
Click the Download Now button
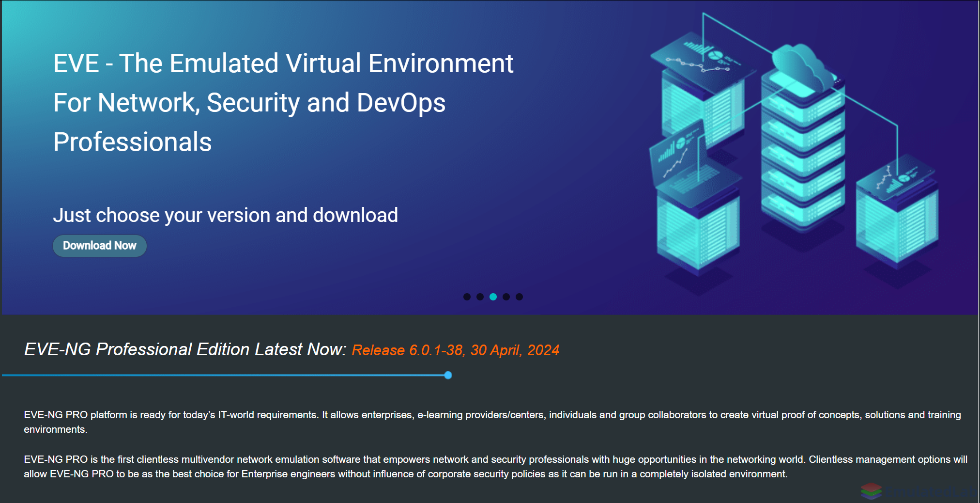click(100, 246)
